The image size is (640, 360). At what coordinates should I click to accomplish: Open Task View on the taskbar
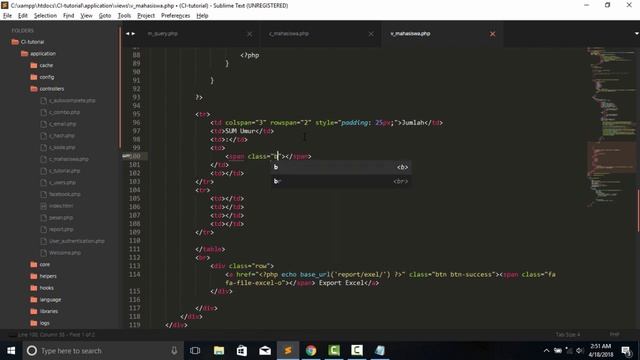pos(195,351)
